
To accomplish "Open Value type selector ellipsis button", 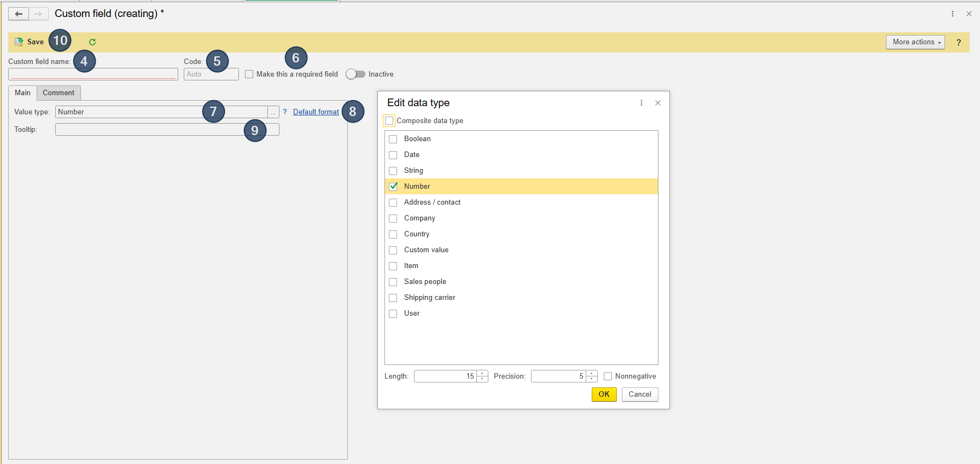I will (273, 112).
